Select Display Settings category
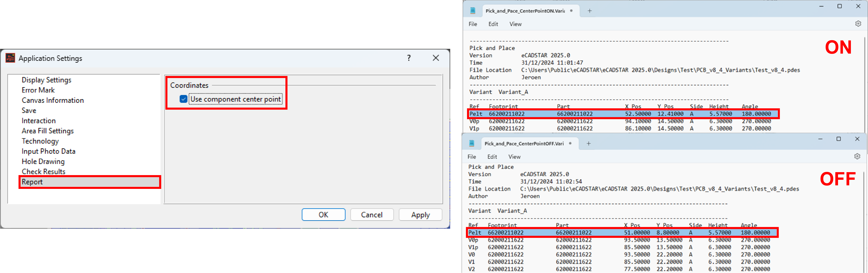The height and width of the screenshot is (273, 868). click(47, 80)
